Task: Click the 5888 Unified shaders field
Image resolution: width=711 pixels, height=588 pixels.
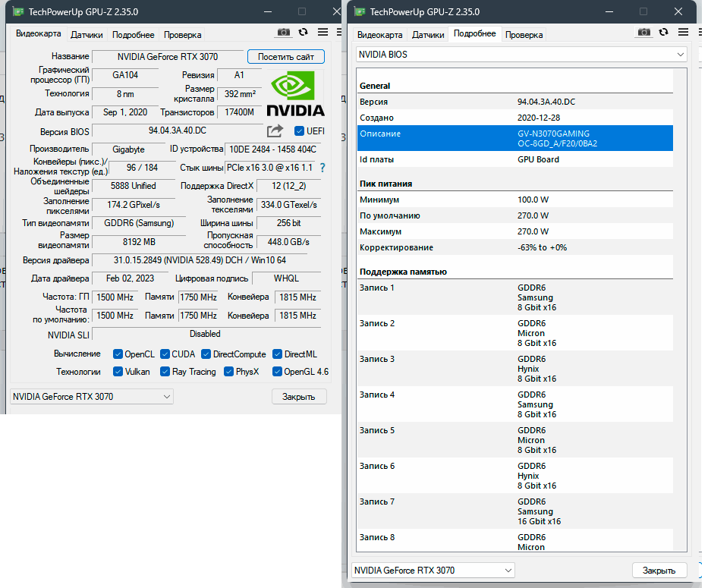Action: click(134, 186)
